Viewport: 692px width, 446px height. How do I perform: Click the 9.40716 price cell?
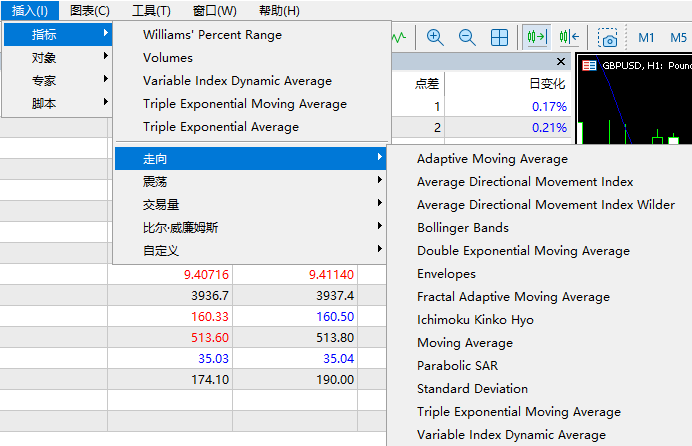tap(206, 274)
